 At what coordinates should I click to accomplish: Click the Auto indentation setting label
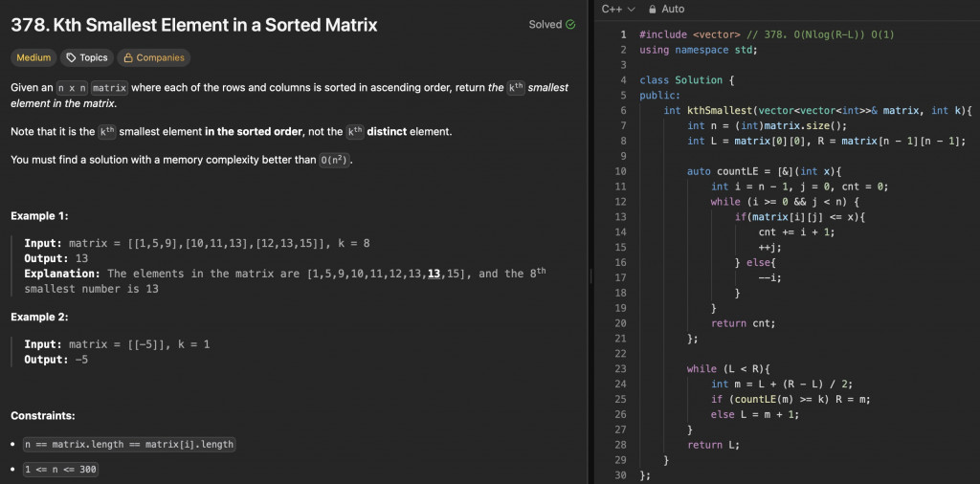[x=673, y=10]
